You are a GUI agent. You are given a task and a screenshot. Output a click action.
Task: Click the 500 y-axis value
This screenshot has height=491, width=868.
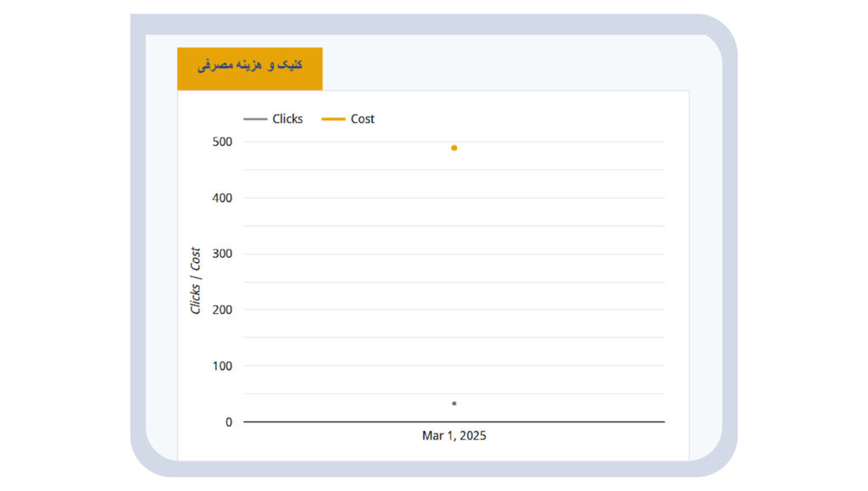222,142
